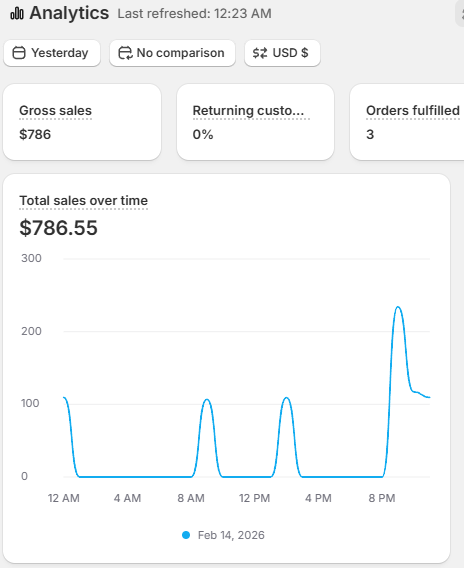Open the No comparison dropdown
Viewport: 464px width, 568px height.
pyautogui.click(x=172, y=53)
